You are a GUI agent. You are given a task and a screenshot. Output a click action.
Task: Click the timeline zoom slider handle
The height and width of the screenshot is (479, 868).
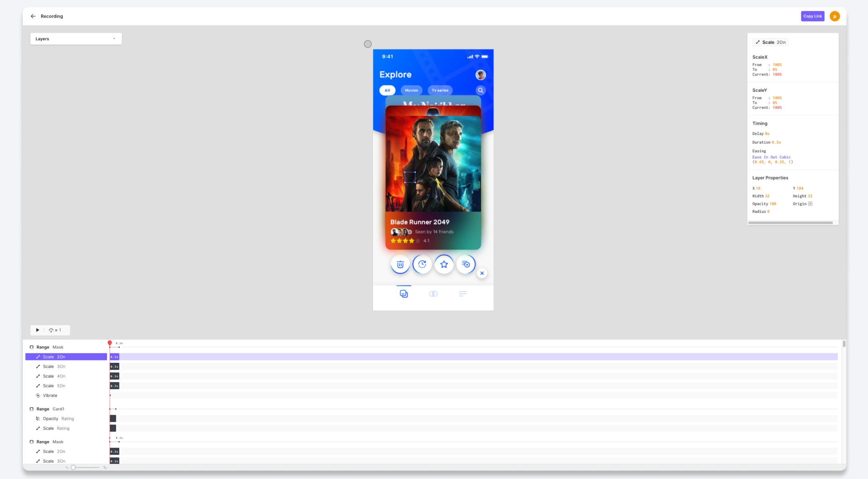click(73, 467)
